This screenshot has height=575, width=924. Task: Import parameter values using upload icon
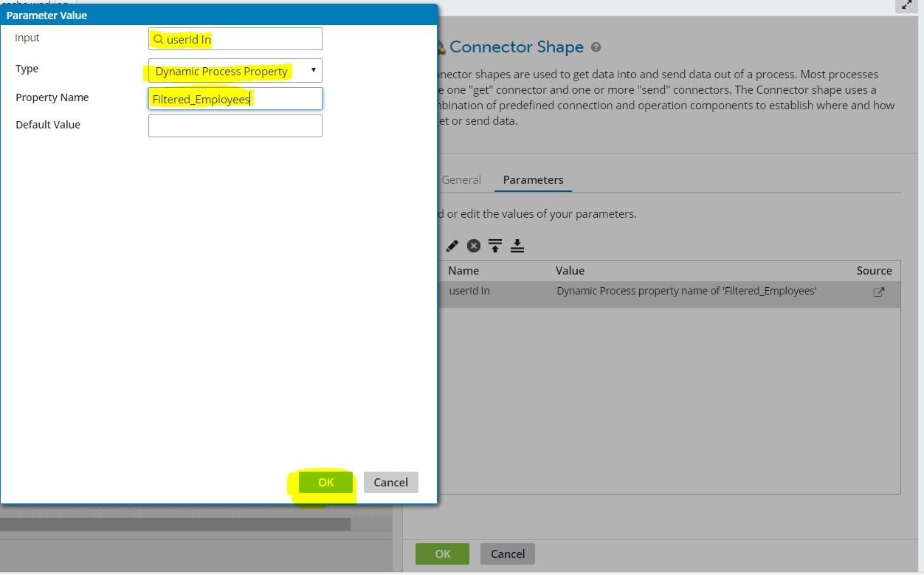click(495, 245)
